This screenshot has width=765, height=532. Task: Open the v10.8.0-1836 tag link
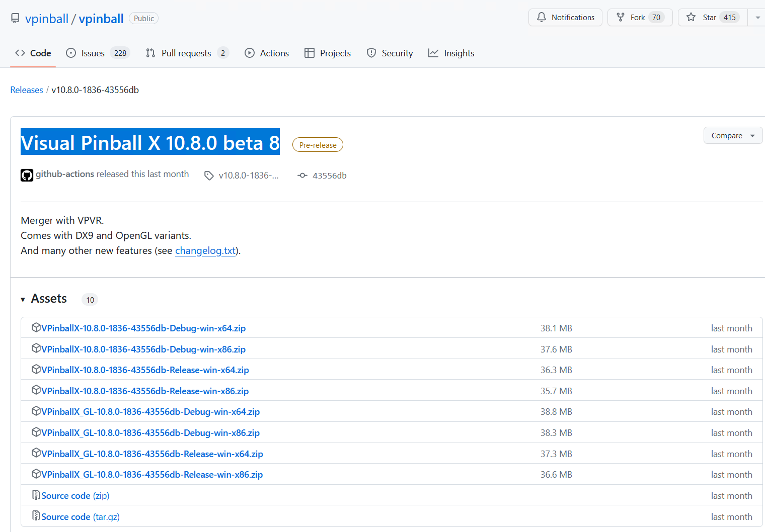tap(249, 175)
